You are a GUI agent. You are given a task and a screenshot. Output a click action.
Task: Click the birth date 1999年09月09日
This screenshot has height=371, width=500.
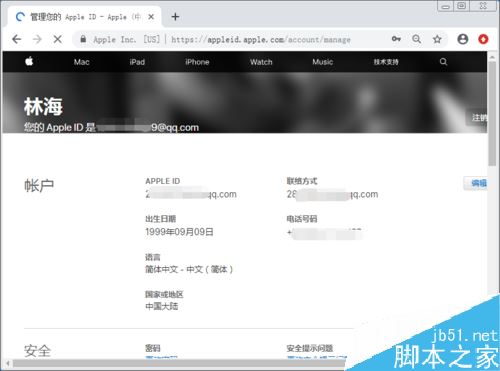click(179, 232)
